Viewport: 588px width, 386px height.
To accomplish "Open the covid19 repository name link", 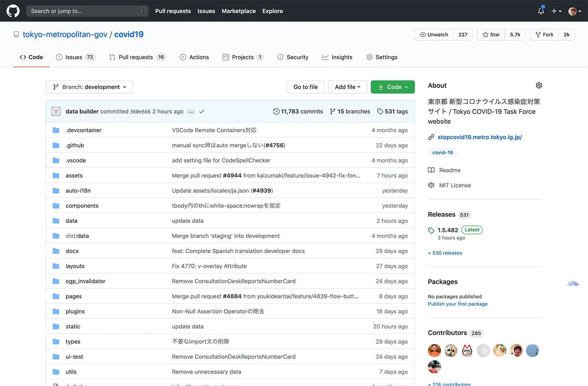I will pos(129,35).
